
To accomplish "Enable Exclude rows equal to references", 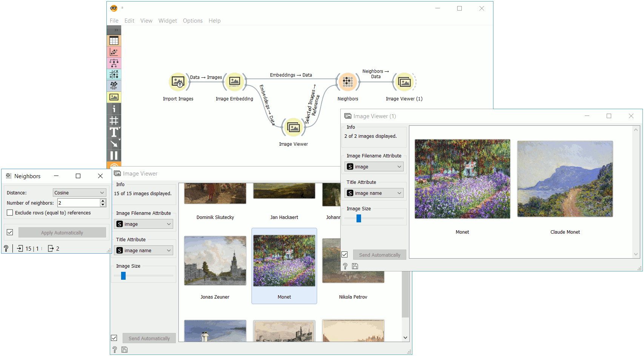I will 10,213.
